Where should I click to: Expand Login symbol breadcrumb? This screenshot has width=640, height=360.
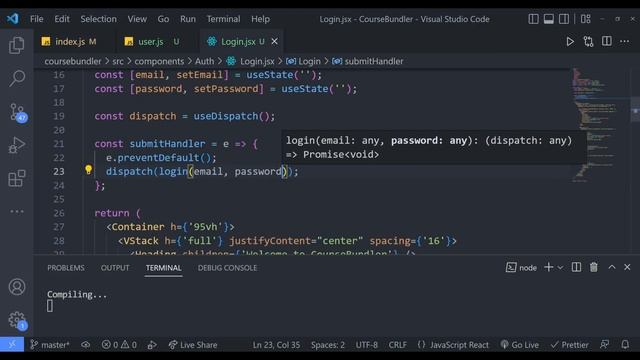pyautogui.click(x=303, y=61)
